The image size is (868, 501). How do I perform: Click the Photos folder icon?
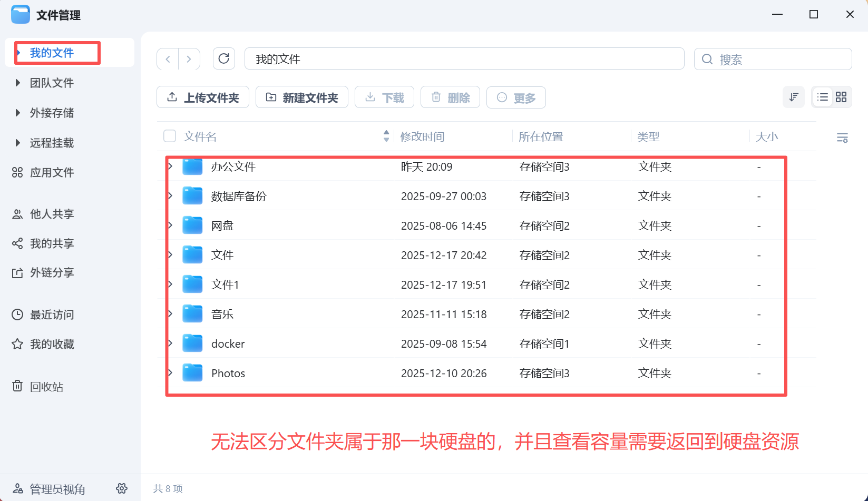point(192,373)
